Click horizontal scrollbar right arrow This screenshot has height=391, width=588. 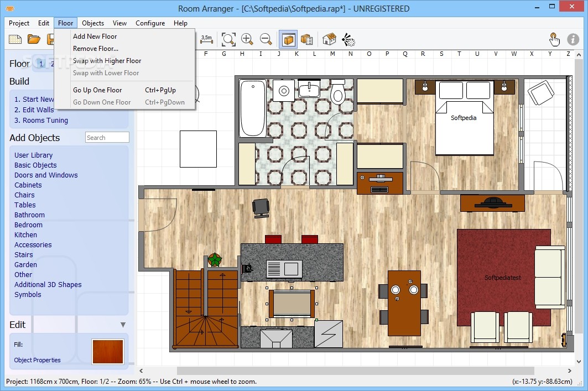pos(569,371)
